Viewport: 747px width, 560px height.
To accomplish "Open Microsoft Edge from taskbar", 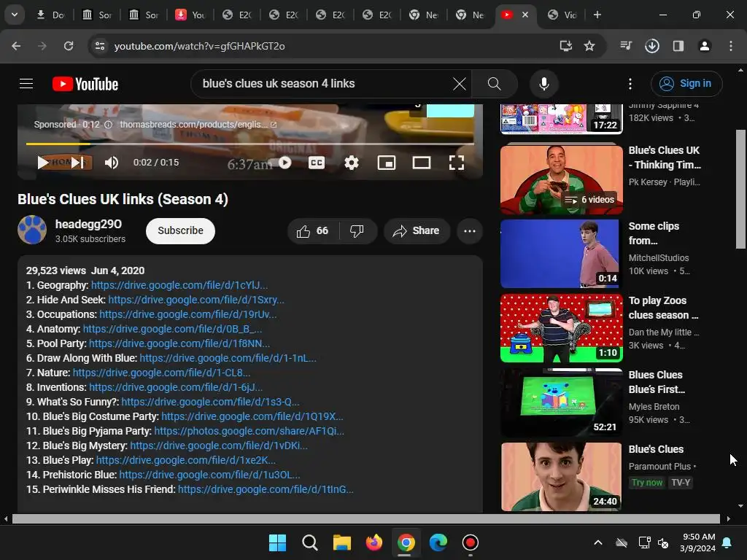I will (438, 542).
